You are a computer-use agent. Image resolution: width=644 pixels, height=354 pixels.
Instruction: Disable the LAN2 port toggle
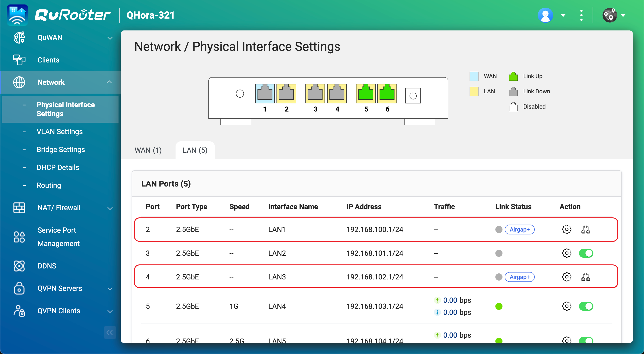click(x=586, y=253)
